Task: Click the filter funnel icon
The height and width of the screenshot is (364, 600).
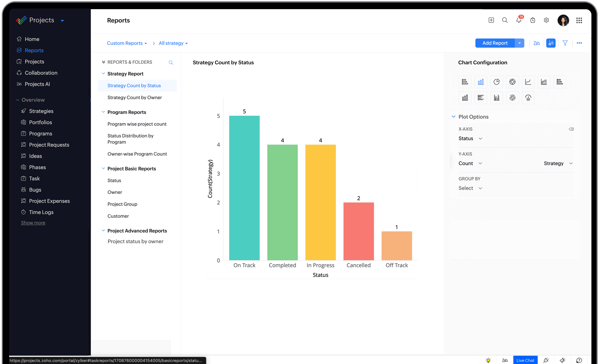Action: point(565,43)
